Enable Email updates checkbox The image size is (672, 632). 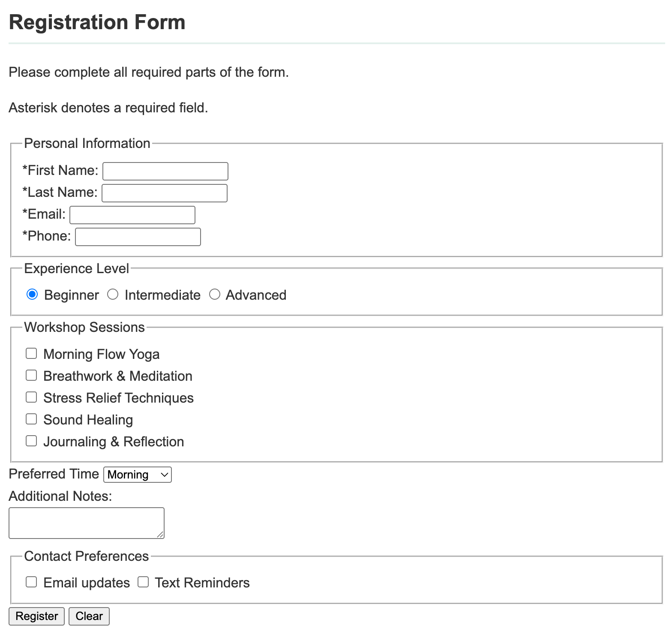coord(31,582)
